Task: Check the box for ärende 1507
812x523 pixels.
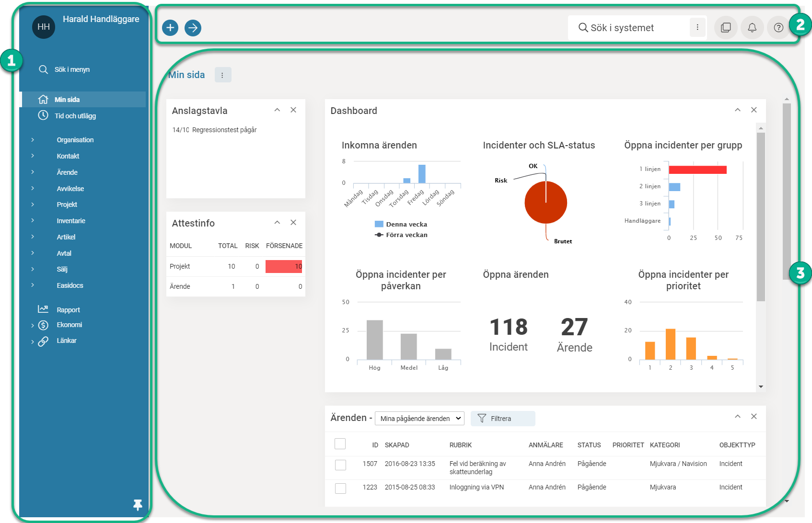Action: 340,465
